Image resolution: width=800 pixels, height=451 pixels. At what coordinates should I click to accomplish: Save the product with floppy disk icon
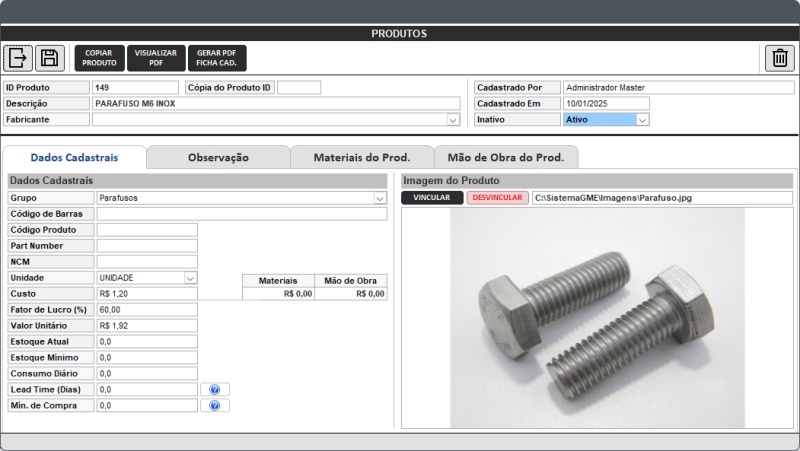[x=51, y=58]
